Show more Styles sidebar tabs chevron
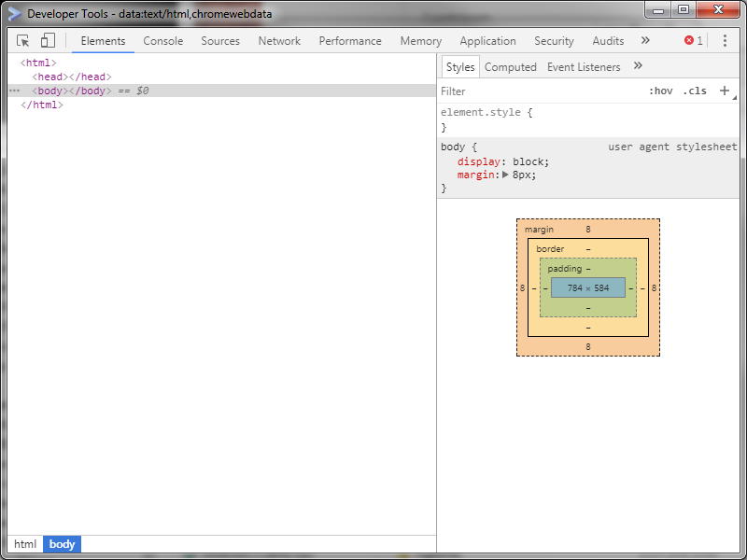The height and width of the screenshot is (560, 747). coord(638,66)
